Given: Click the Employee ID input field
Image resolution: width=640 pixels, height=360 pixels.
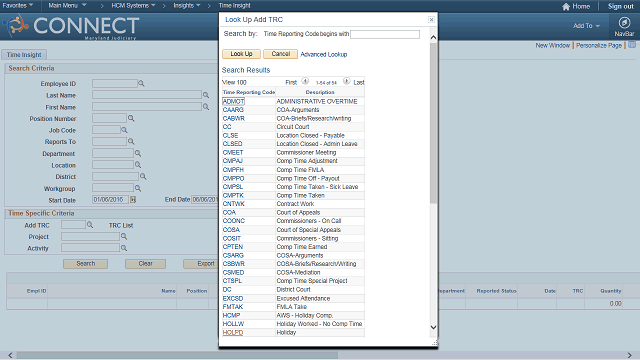Looking at the screenshot, I should (x=115, y=83).
